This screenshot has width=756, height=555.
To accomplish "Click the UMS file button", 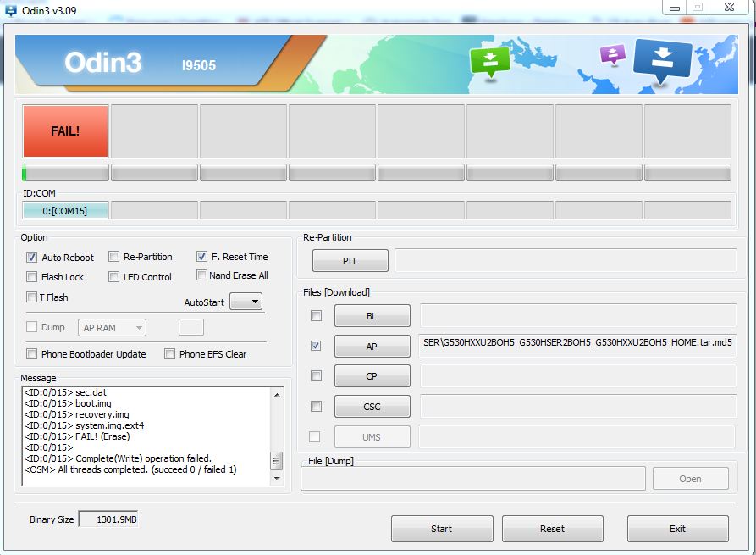I will [372, 436].
